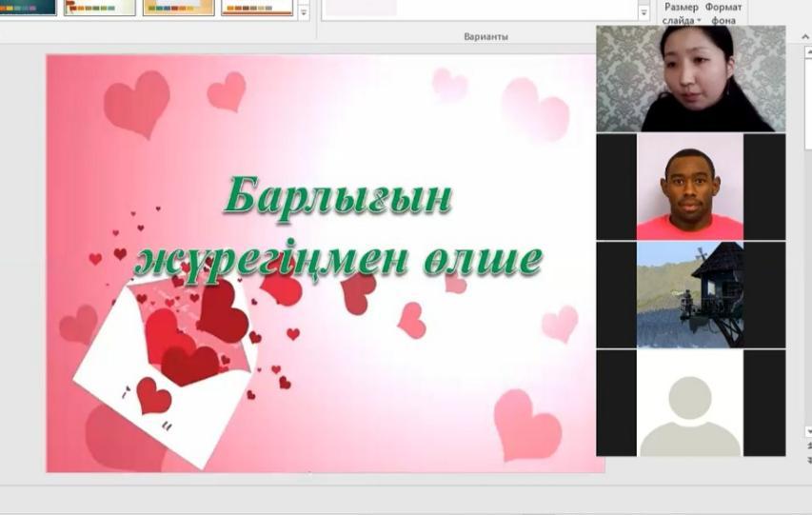Select the first variant thumbnail in Варианты
The image size is (812, 515).
point(361,8)
